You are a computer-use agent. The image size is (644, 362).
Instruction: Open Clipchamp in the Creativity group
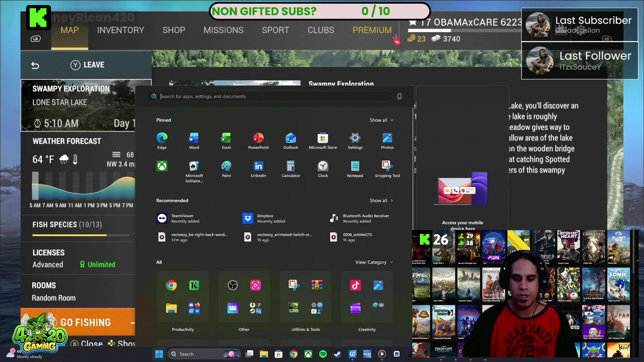355,308
